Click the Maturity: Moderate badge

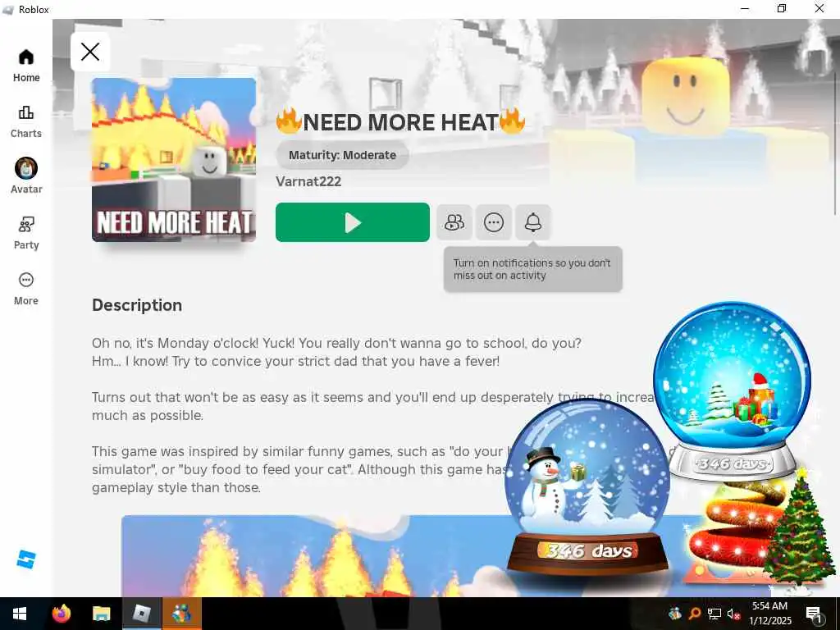pos(342,155)
